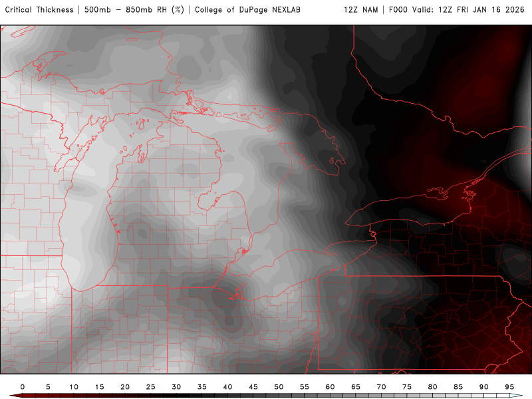Click the '60' legend value
Viewport: 532px width, 399px height.
[x=330, y=387]
